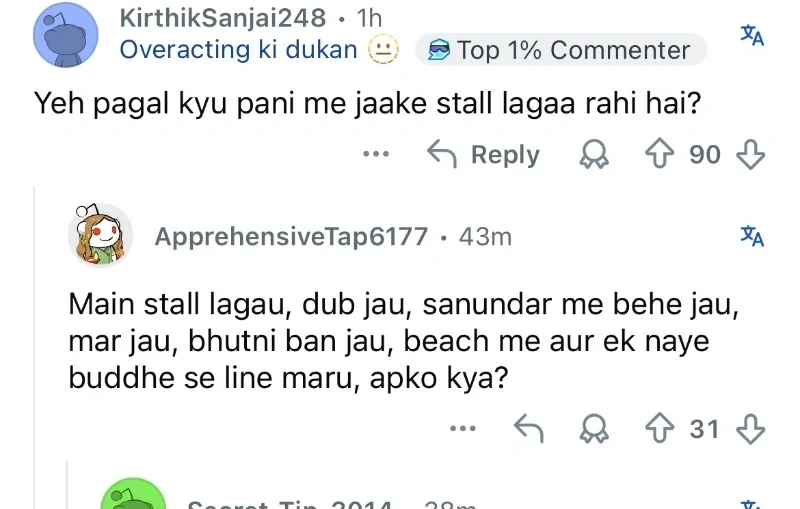Open more options on ApprehensiveTap6177's reply
The image size is (800, 509).
point(463,429)
